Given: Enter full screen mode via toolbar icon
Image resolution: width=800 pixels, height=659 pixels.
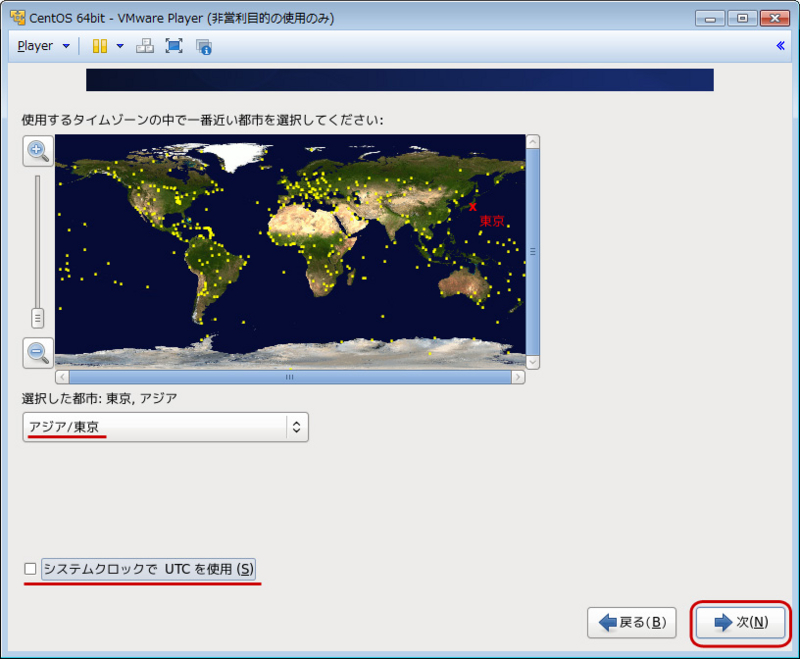Looking at the screenshot, I should (173, 45).
